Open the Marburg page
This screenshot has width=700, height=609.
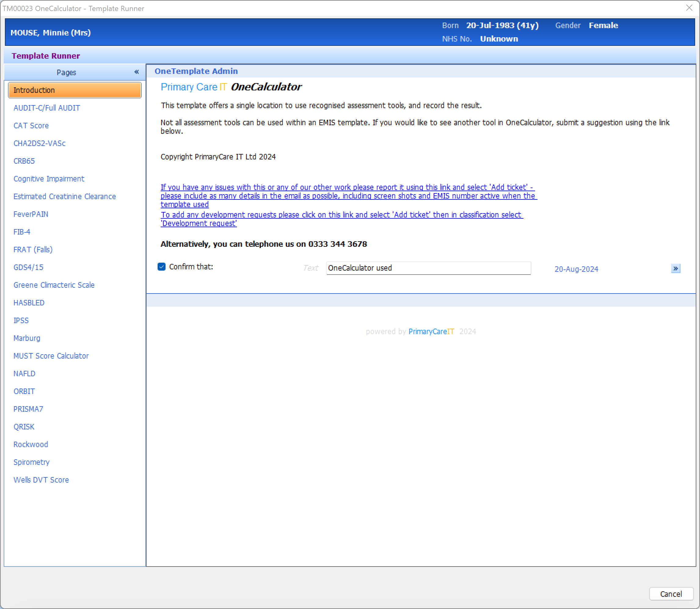tap(27, 338)
